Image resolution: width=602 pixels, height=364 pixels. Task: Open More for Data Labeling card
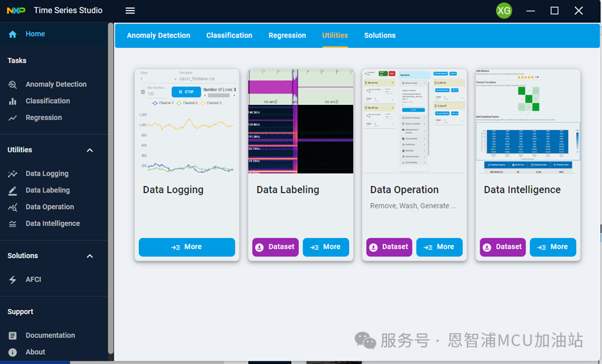[325, 247]
